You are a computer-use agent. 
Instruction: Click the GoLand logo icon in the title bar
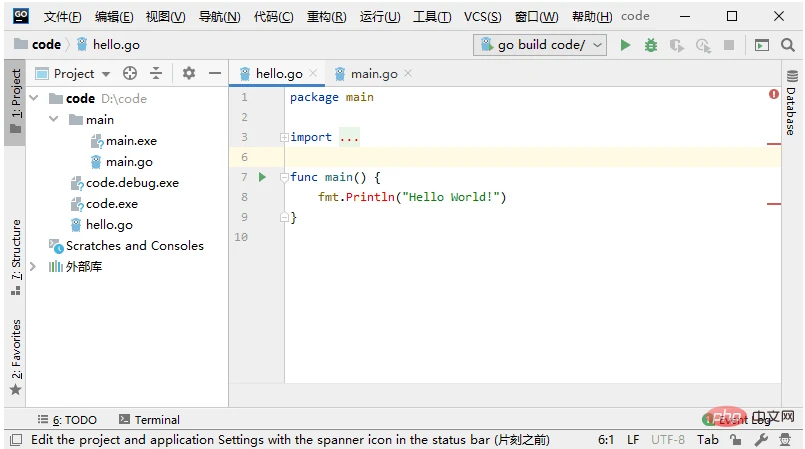click(x=21, y=16)
